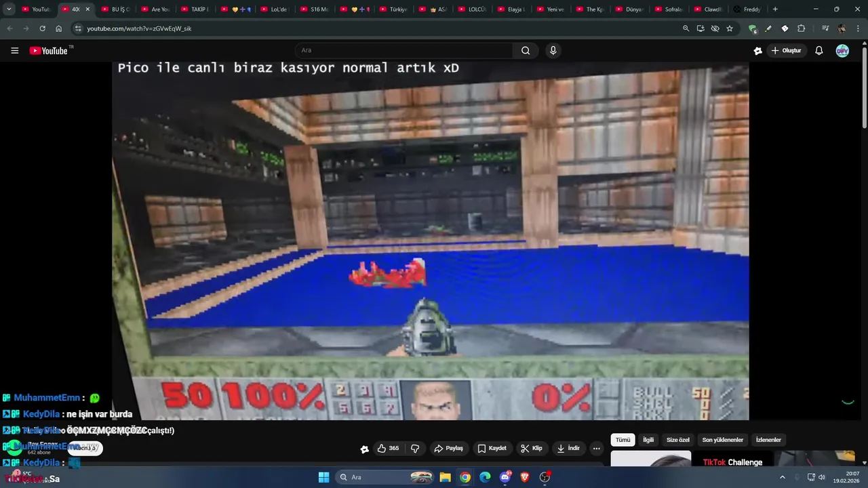Screen dimensions: 868x488
Task: Open Brave browser from the taskbar
Action: pos(525,477)
